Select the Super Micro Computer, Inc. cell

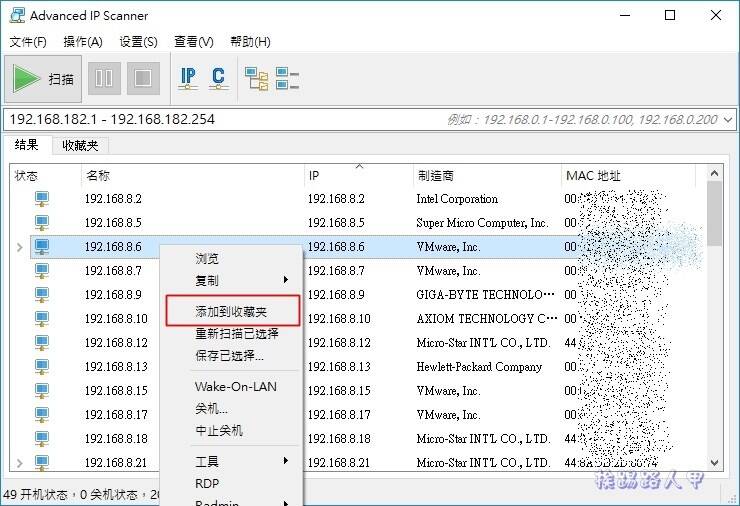click(x=482, y=223)
